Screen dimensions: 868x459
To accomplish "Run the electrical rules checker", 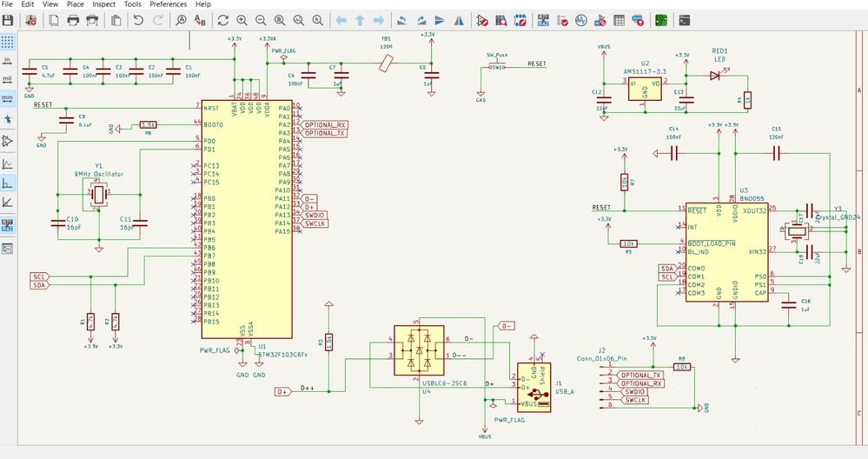I will coord(561,19).
